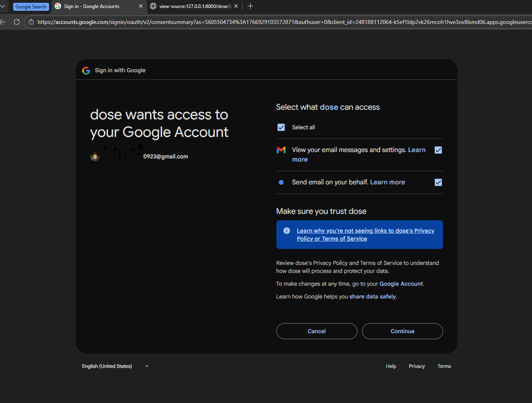This screenshot has height=403, width=532.
Task: Disable the view email messages permission checkbox
Action: tap(438, 150)
